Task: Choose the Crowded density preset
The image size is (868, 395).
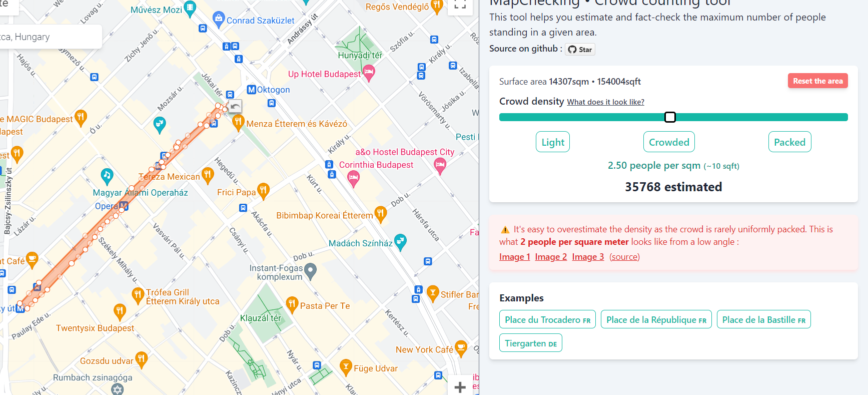Action: click(669, 142)
